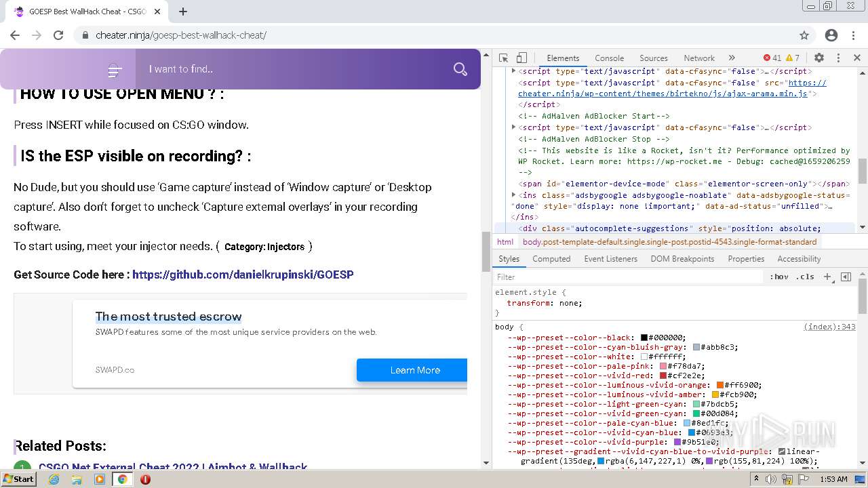Viewport: 868px width, 488px height.
Task: Toggle the device toolbar icon
Action: pyautogui.click(x=521, y=58)
